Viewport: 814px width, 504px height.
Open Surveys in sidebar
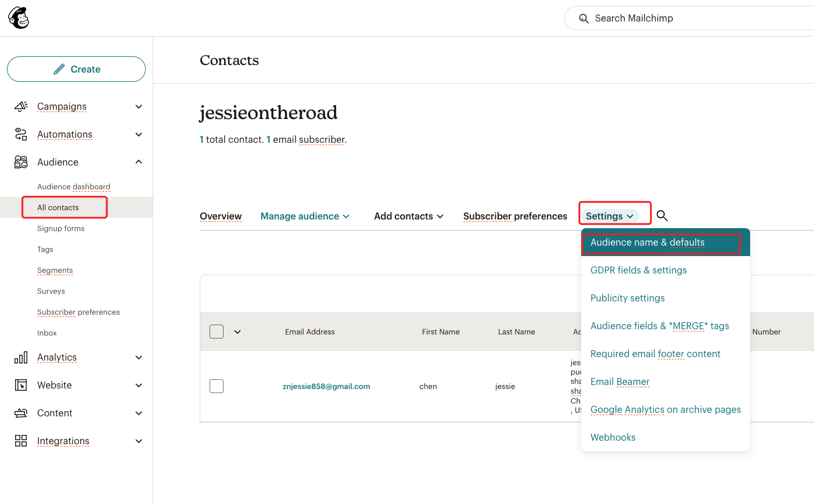coord(51,291)
